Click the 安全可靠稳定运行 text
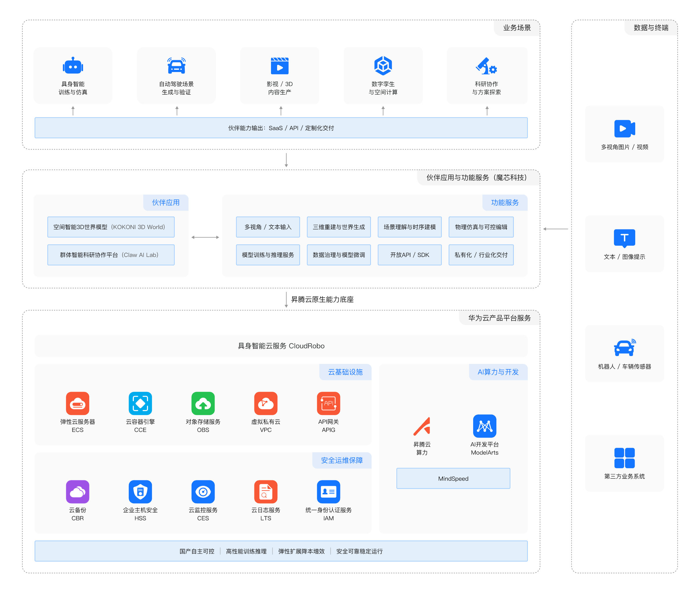The image size is (700, 593). (x=359, y=551)
